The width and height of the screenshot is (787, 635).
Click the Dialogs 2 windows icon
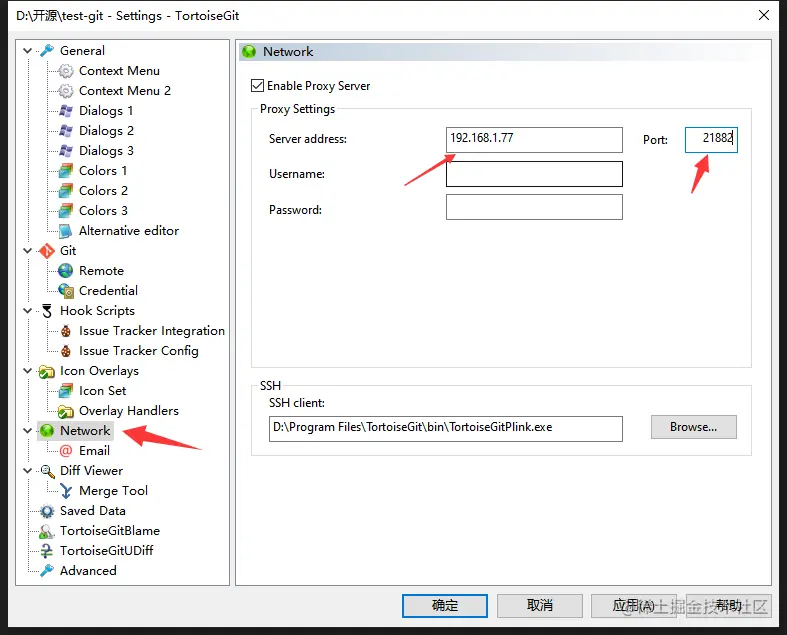pyautogui.click(x=66, y=131)
